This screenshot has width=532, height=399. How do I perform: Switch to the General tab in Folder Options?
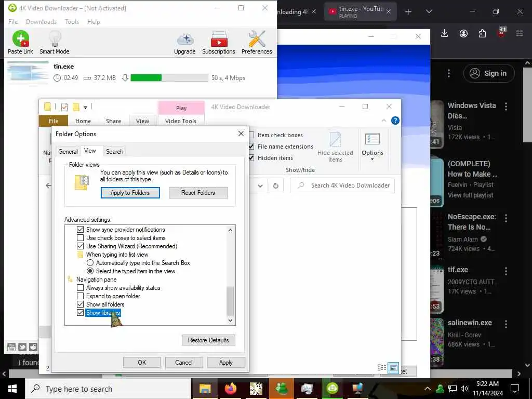[x=68, y=152]
